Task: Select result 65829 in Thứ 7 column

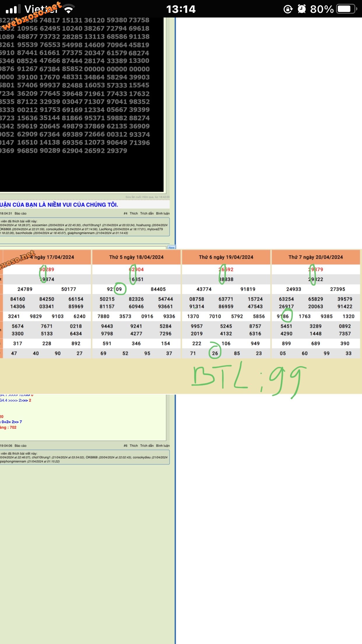Action: [x=316, y=299]
